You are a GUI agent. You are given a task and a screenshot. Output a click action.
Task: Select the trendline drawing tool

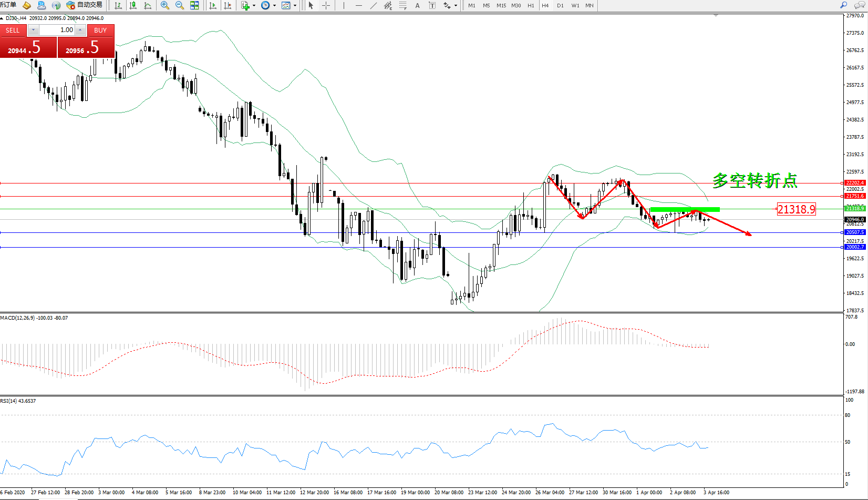pos(373,5)
